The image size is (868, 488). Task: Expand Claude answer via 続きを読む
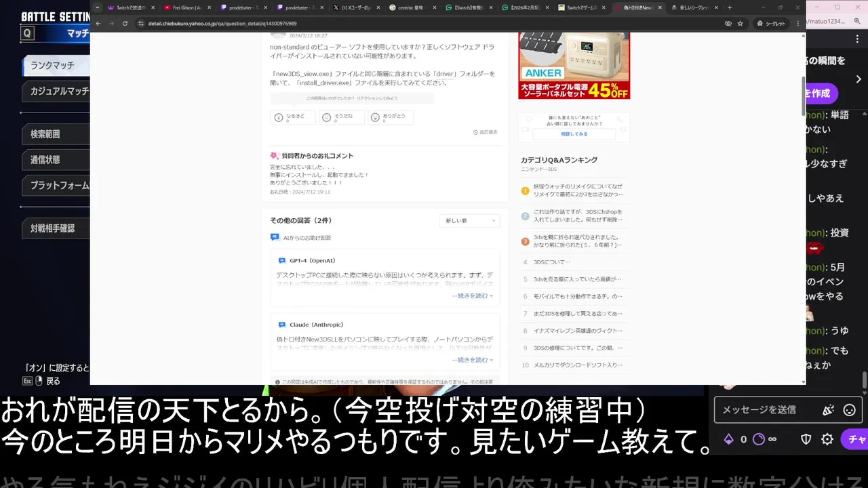472,360
